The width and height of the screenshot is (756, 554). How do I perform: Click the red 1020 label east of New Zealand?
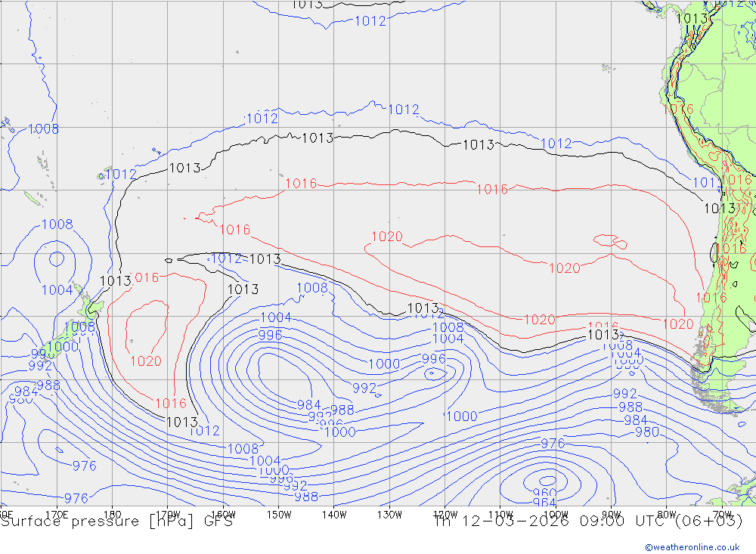point(146,361)
